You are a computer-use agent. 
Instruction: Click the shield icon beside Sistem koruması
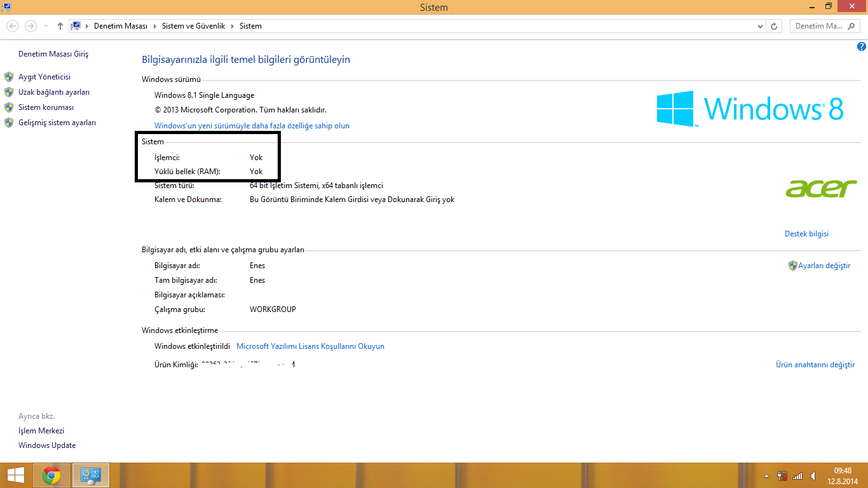[9, 107]
